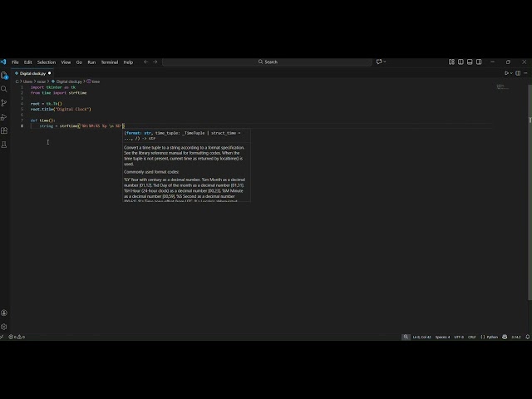
Task: Click line number 8 in the gutter
Action: [x=22, y=126]
